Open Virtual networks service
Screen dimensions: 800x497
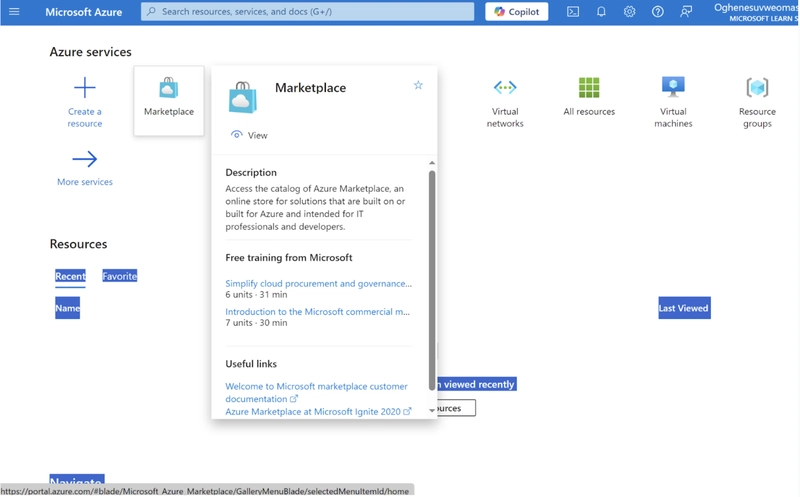click(505, 102)
